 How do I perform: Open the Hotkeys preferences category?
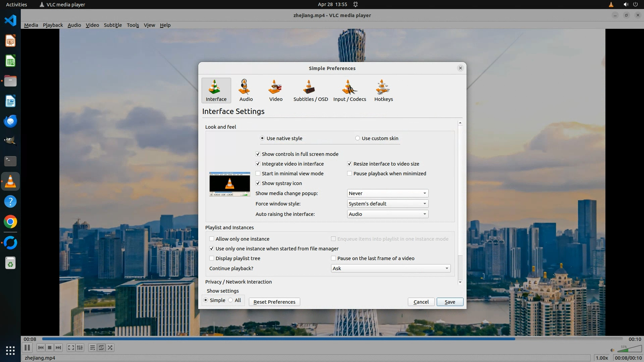click(383, 90)
